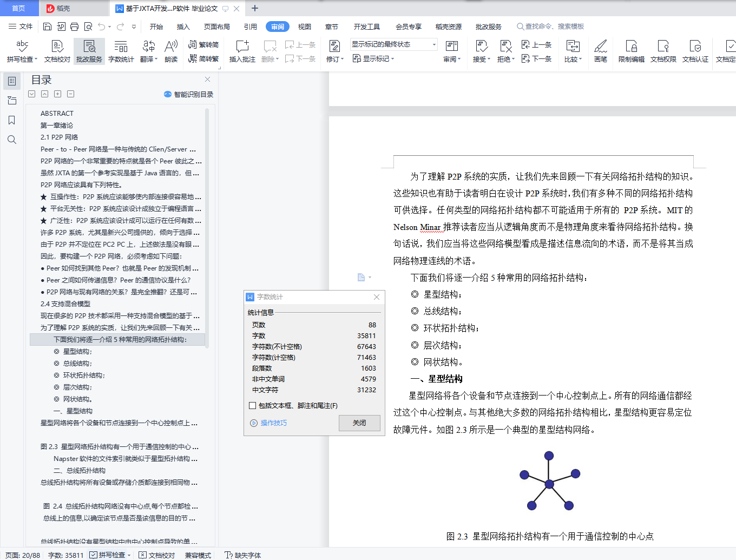Go to next change with 下一条 beside 拒绝
736x560 pixels.
tap(536, 58)
